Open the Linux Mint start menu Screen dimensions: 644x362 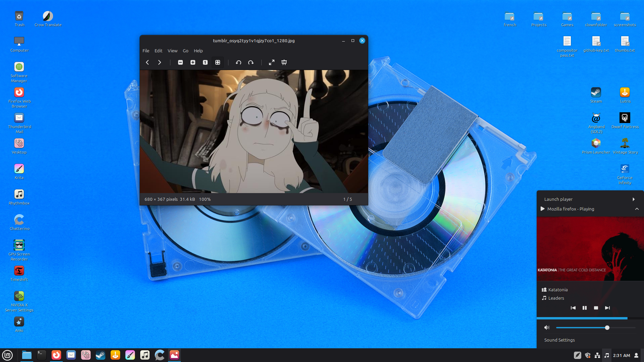click(7, 355)
